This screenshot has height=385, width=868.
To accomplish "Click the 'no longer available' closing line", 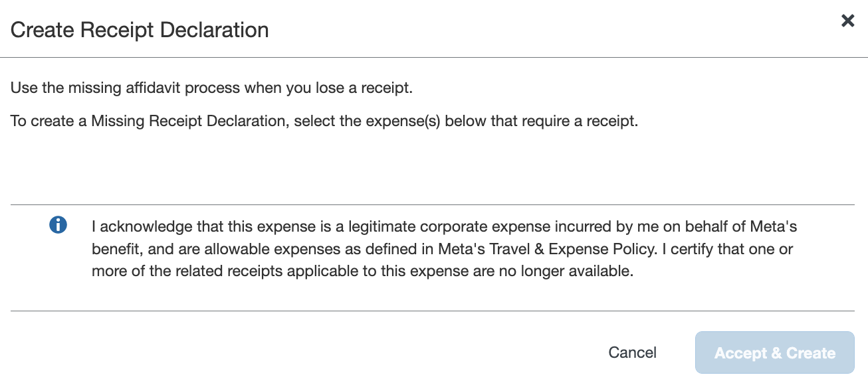I will pyautogui.click(x=362, y=272).
